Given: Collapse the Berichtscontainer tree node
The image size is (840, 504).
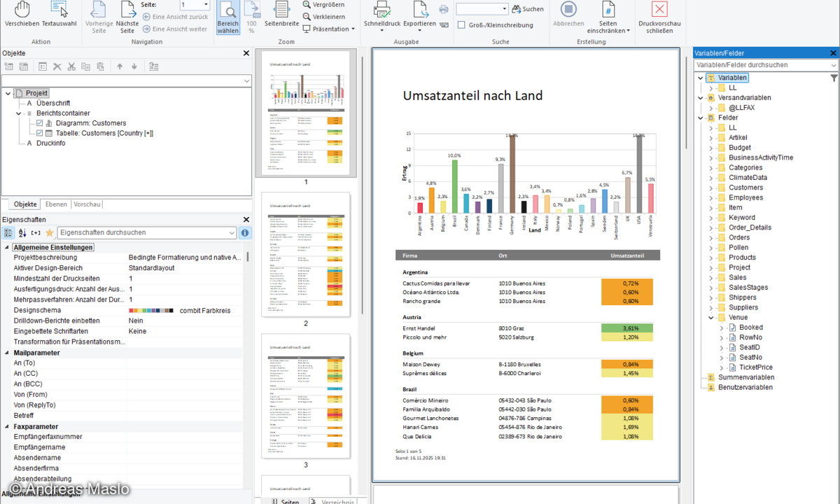Looking at the screenshot, I should 19,113.
